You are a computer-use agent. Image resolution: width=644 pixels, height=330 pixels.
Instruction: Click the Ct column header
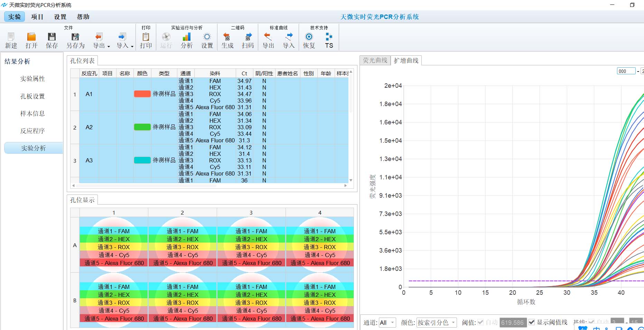tap(244, 73)
